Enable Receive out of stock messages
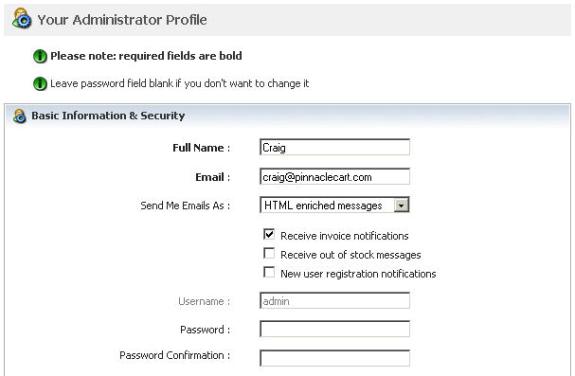Viewport: 575px width, 376px height. click(269, 253)
